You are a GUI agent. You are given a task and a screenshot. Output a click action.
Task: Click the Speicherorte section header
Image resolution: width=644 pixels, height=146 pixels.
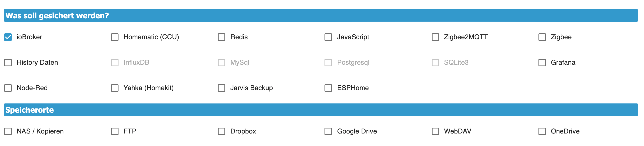tap(30, 110)
